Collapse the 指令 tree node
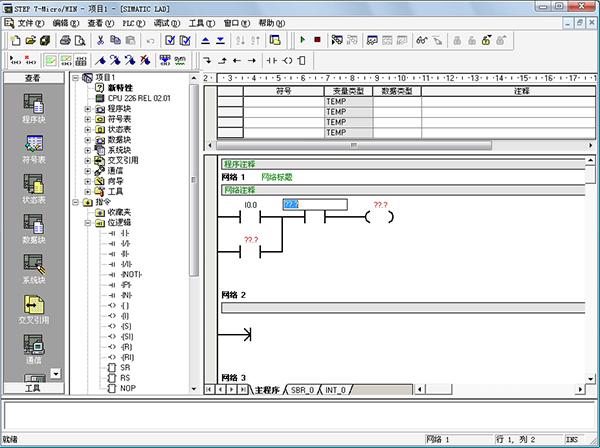Image resolution: width=600 pixels, height=448 pixels. pyautogui.click(x=76, y=202)
